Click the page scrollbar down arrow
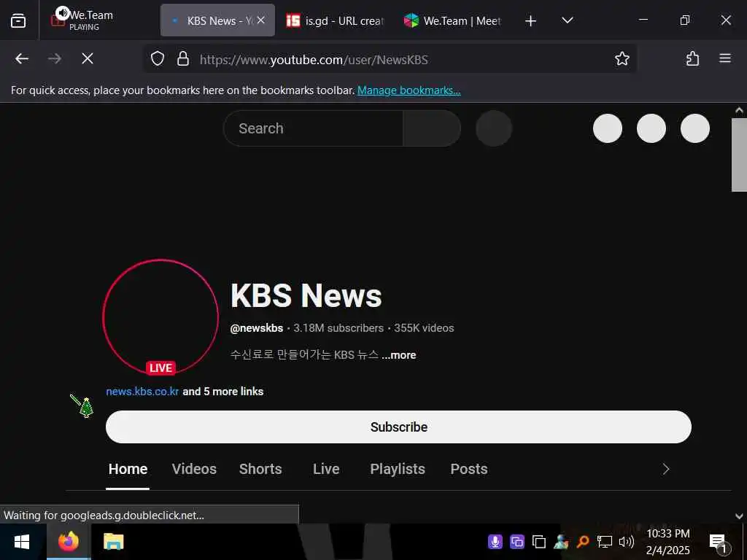Viewport: 747px width, 560px height. [739, 516]
